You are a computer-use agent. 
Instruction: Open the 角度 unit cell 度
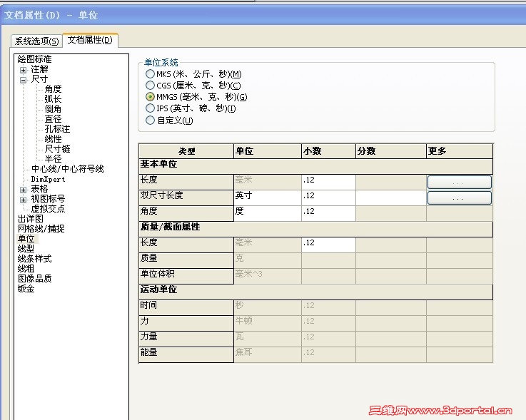[x=268, y=213]
